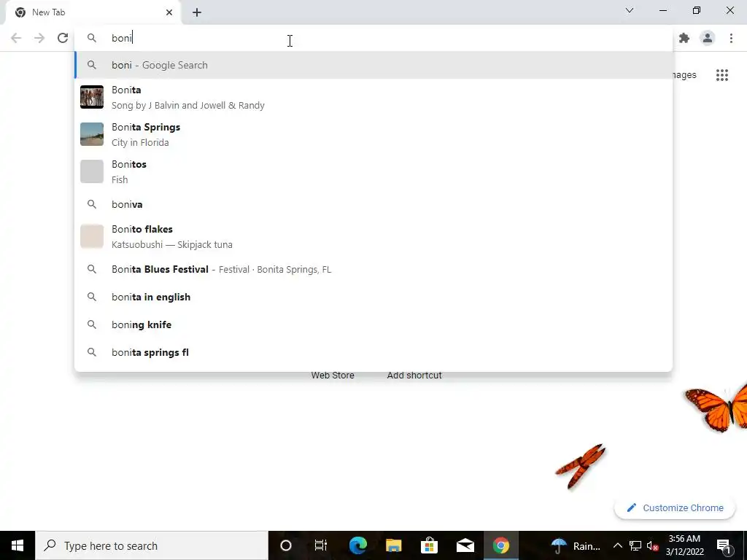Choose 'bonita springs fl' suggestion

click(x=373, y=352)
